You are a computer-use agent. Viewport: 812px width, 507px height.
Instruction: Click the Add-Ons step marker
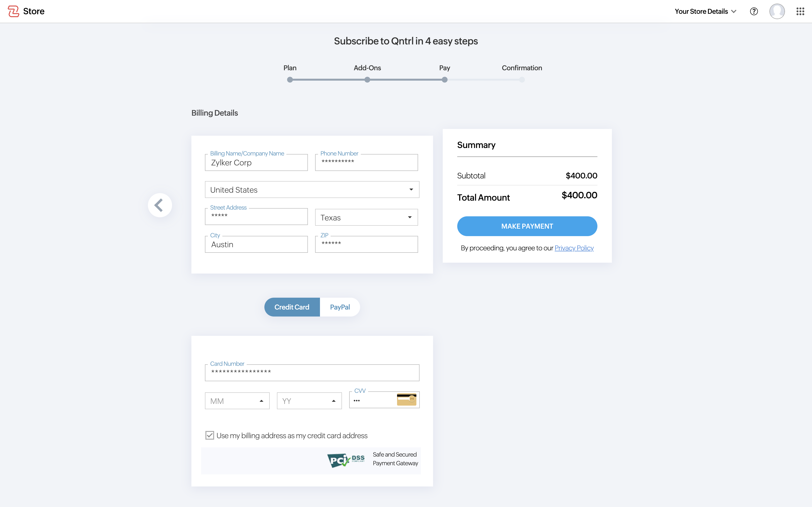(367, 80)
